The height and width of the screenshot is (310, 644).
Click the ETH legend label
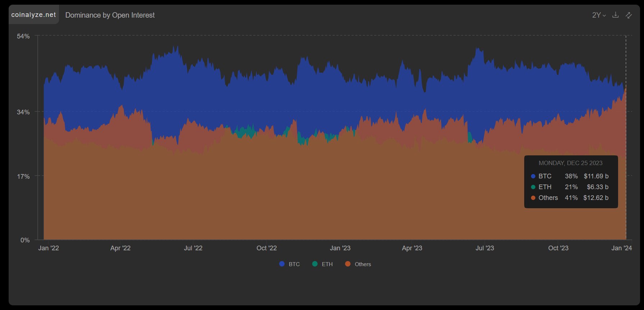point(327,264)
